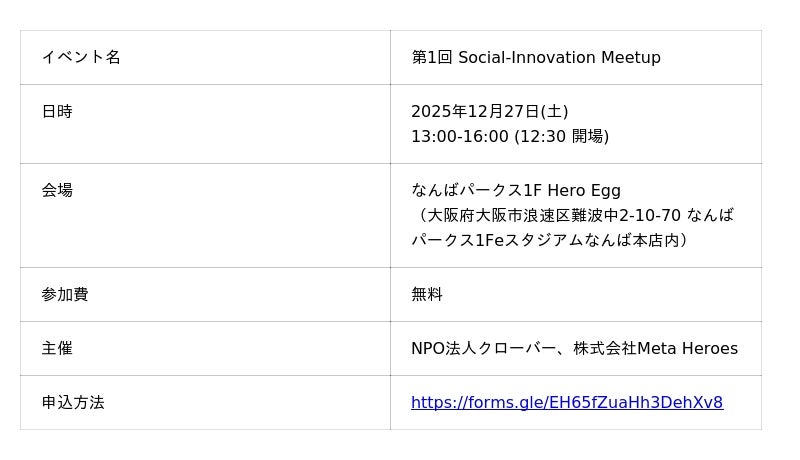The image size is (800, 460).
Task: Click the 13:00-16:00 time text
Action: tap(460, 136)
